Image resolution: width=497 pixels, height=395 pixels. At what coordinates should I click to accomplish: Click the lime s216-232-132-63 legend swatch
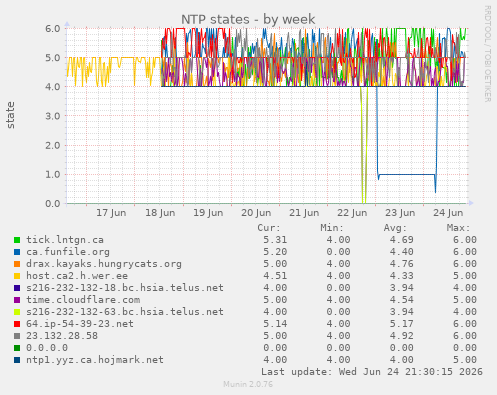click(x=17, y=312)
